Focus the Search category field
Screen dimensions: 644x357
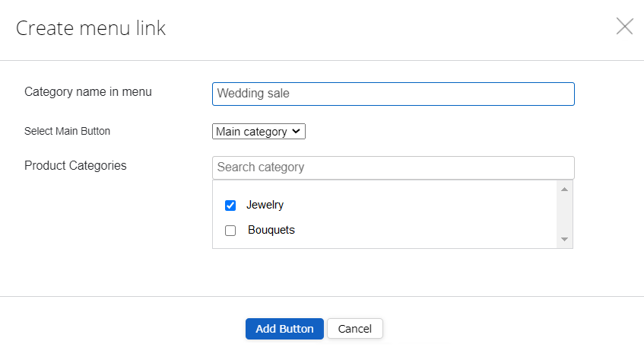click(x=392, y=167)
